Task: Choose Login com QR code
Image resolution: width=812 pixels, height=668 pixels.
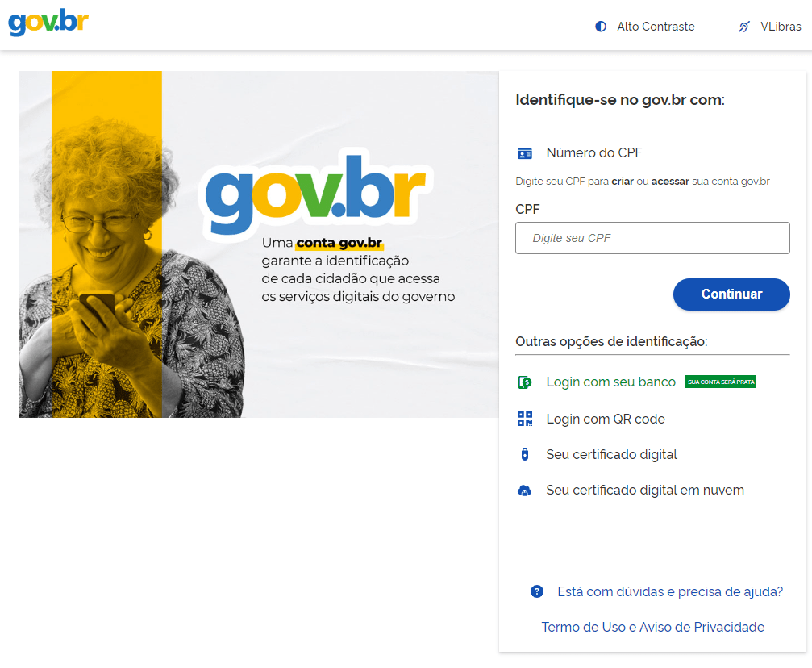Action: (606, 419)
